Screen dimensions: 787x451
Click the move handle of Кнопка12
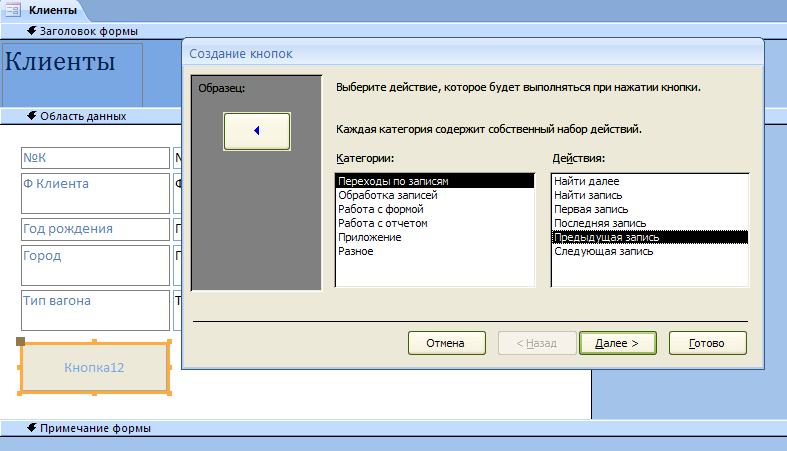[21, 342]
